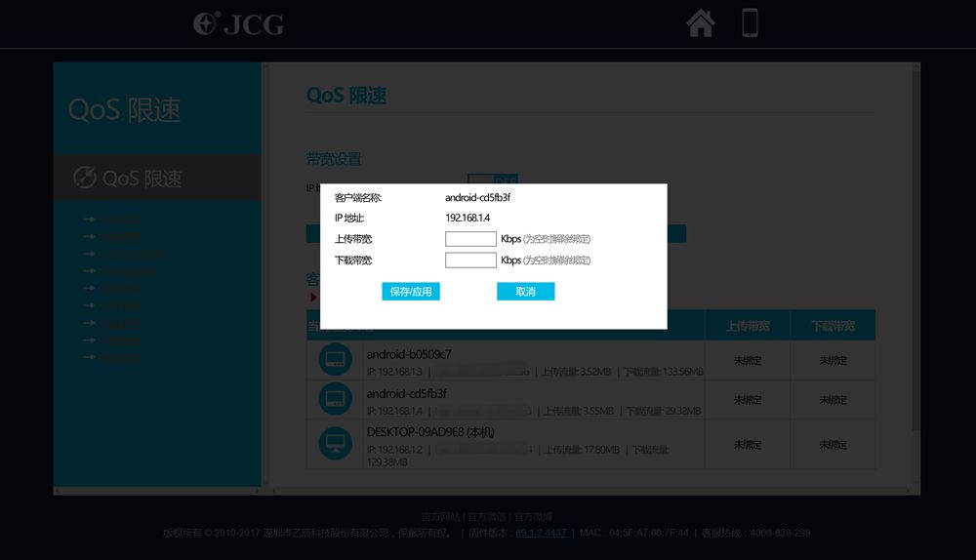Expand the red triangle client list arrow

coord(313,298)
